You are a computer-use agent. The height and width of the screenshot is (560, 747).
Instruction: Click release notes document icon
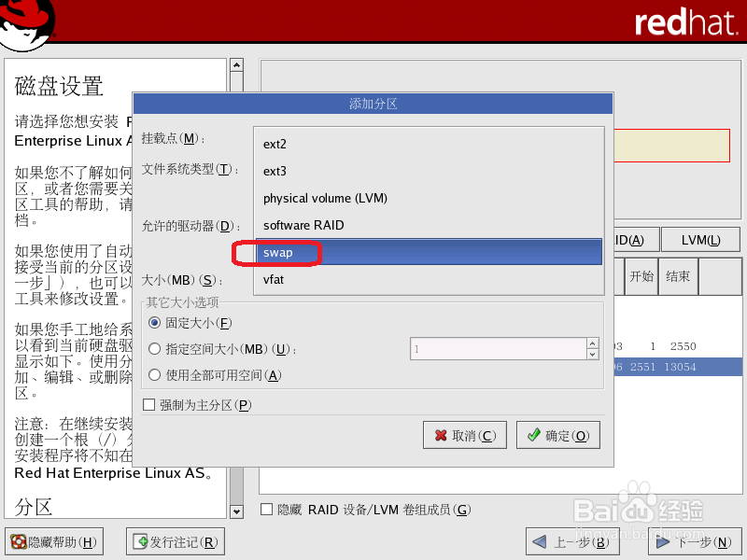point(141,541)
